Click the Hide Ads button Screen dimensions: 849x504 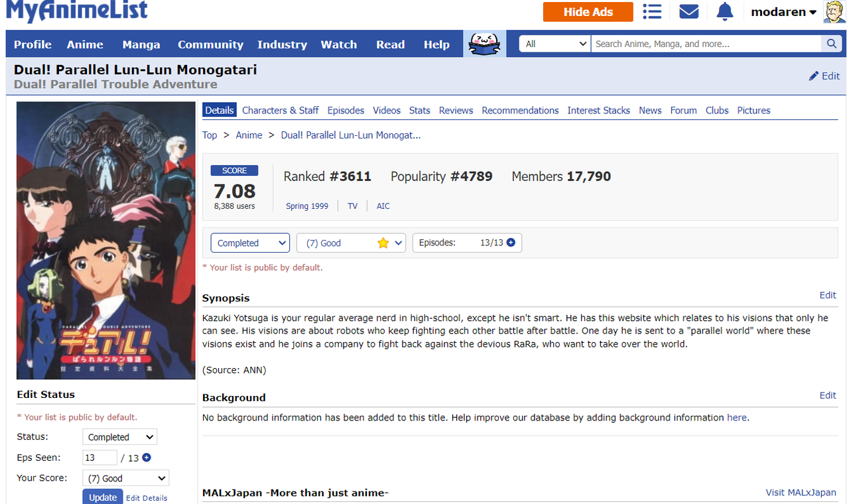coord(588,12)
